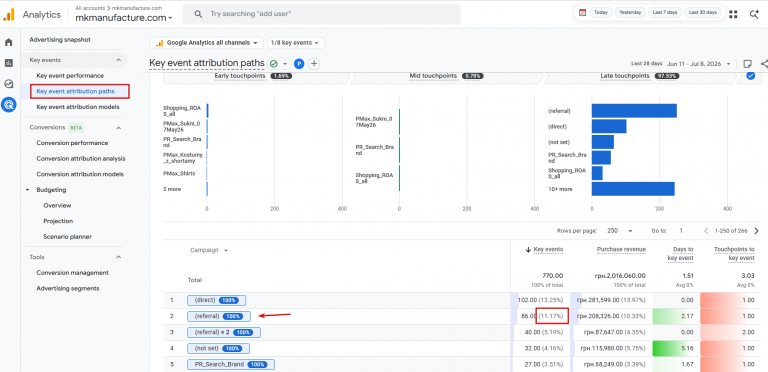Select the Yesterday date preset
This screenshot has height=372, width=768.
pos(630,13)
